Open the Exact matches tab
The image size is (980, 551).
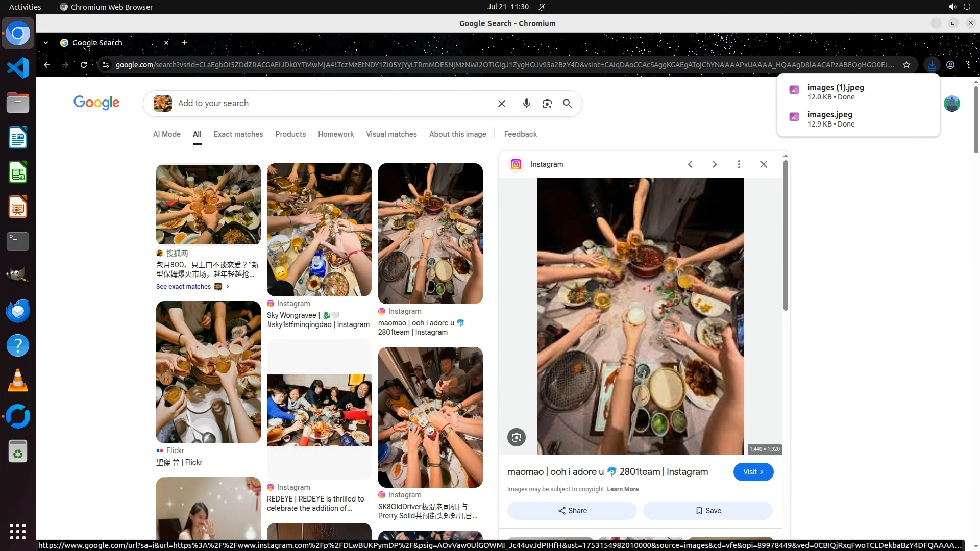238,134
